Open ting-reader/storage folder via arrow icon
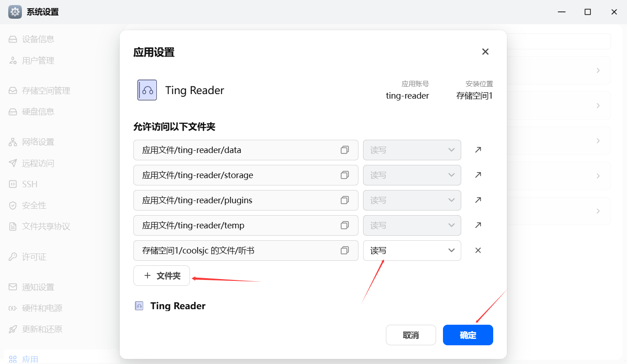 (478, 175)
